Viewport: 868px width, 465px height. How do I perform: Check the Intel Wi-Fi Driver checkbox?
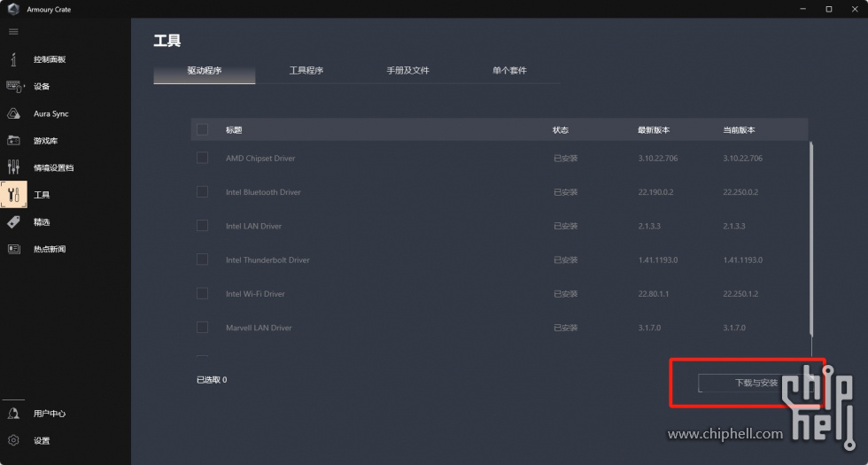(x=202, y=293)
